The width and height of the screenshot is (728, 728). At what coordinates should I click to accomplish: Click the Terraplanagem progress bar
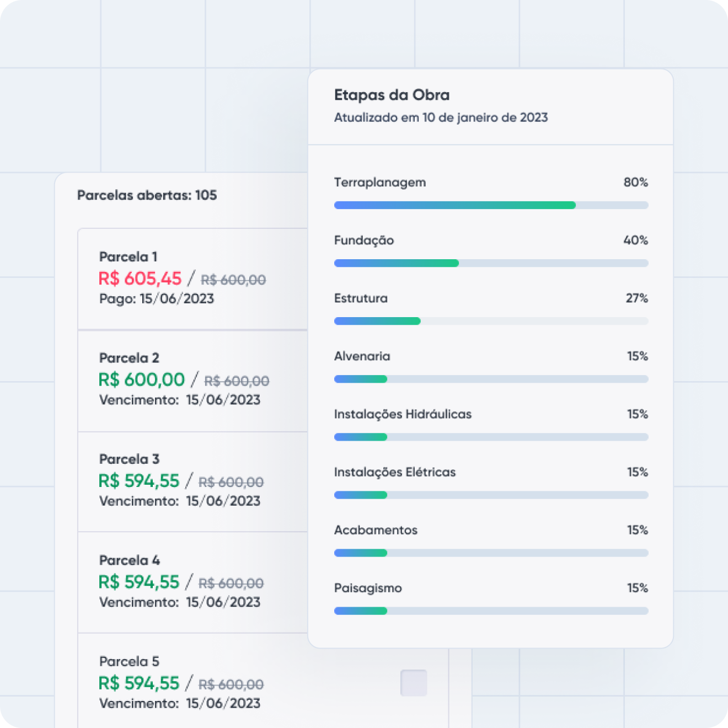point(491,205)
